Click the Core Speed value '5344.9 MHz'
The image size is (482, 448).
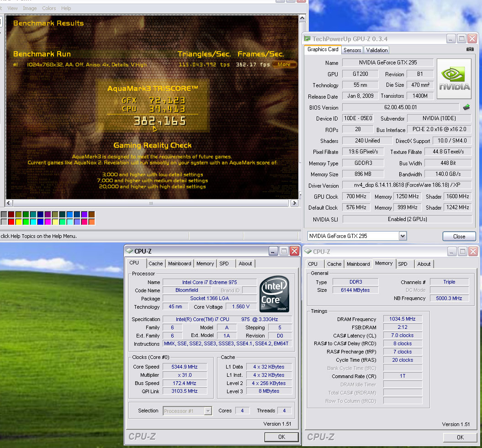point(185,367)
